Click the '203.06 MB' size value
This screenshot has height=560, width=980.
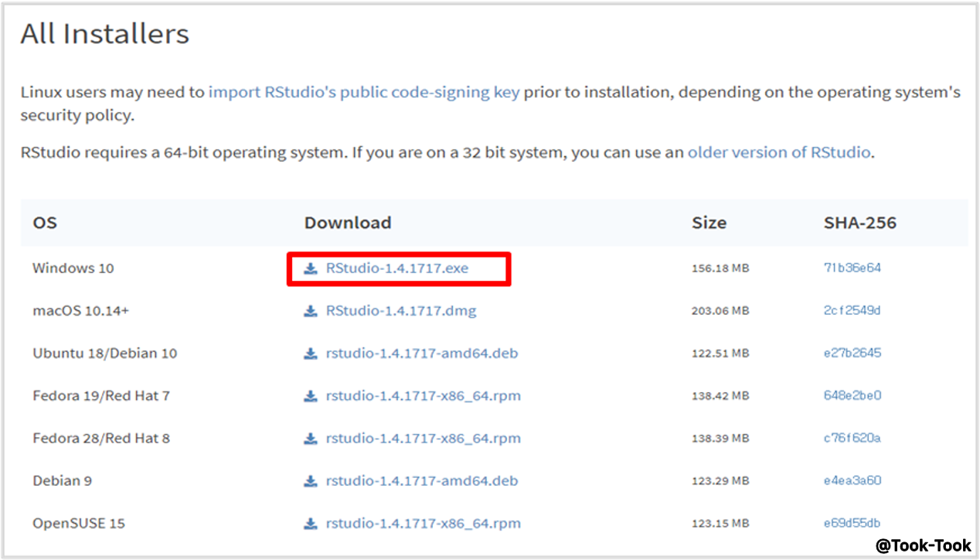(x=720, y=311)
